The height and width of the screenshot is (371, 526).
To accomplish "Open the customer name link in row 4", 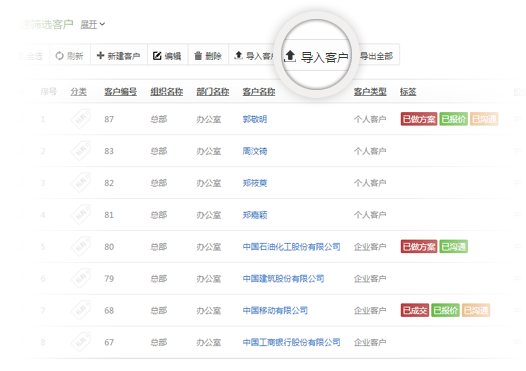I will (x=255, y=215).
